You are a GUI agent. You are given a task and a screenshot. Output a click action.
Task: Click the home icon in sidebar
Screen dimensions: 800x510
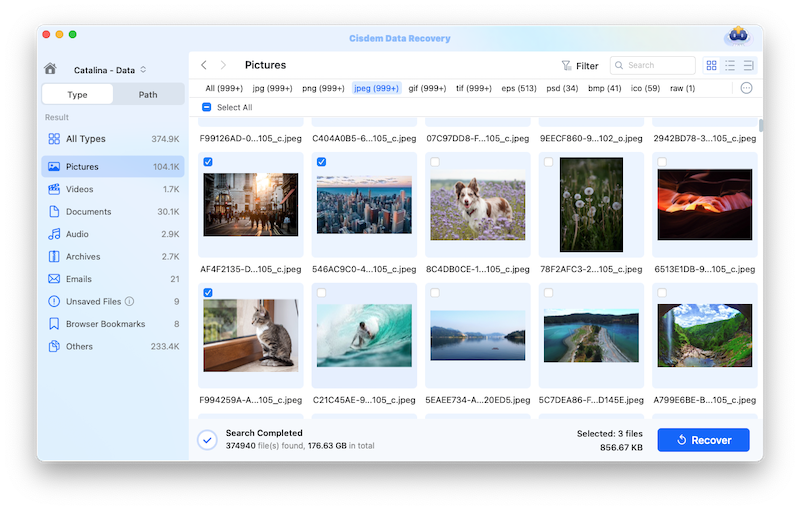[50, 69]
